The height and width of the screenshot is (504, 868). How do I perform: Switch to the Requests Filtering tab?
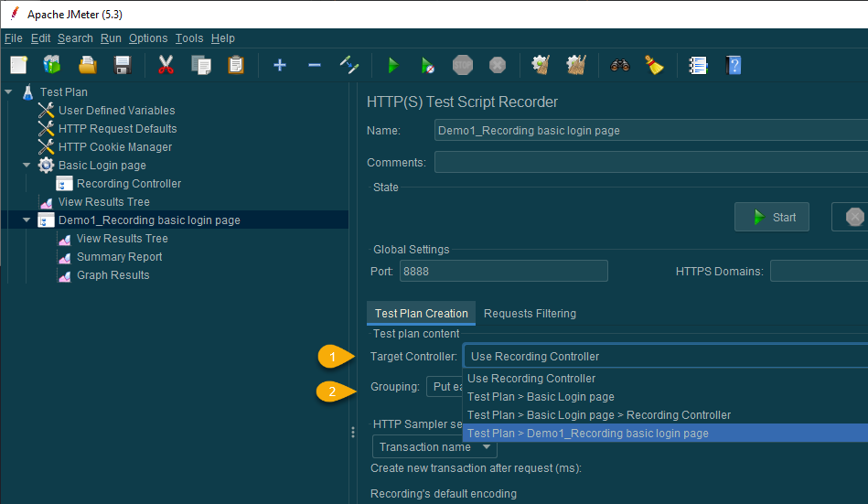click(x=530, y=314)
